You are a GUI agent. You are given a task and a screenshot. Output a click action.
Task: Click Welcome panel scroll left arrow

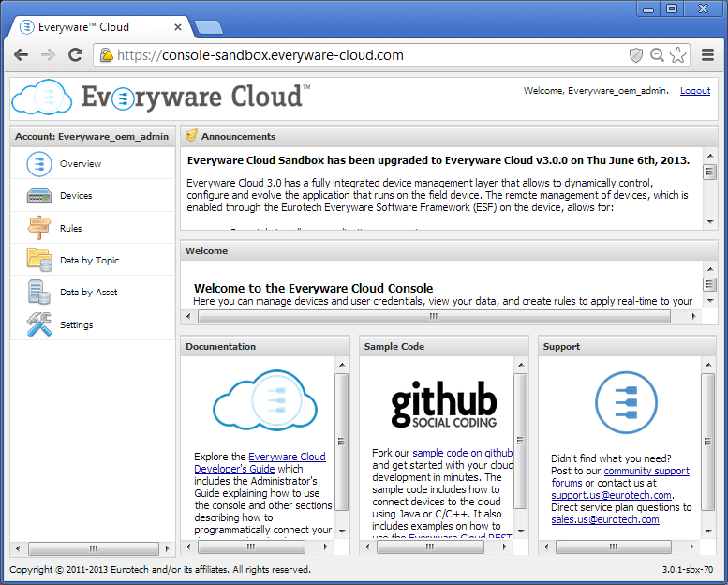click(x=188, y=316)
